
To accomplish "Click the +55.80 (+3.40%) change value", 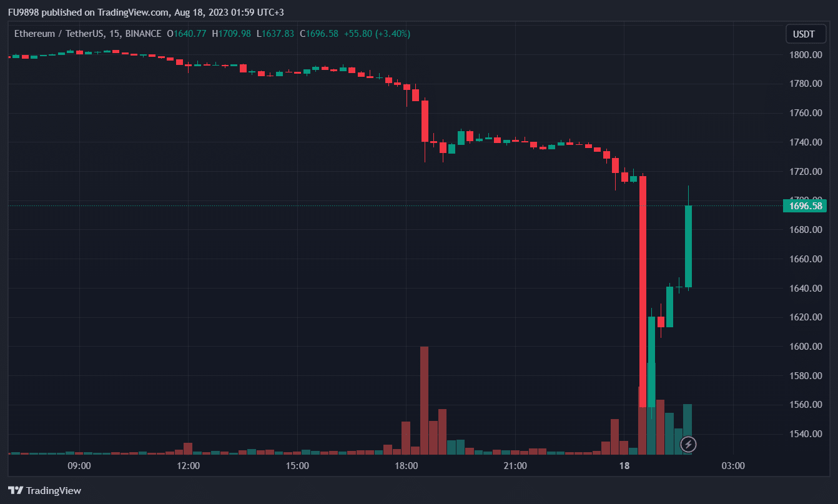I will (x=377, y=34).
